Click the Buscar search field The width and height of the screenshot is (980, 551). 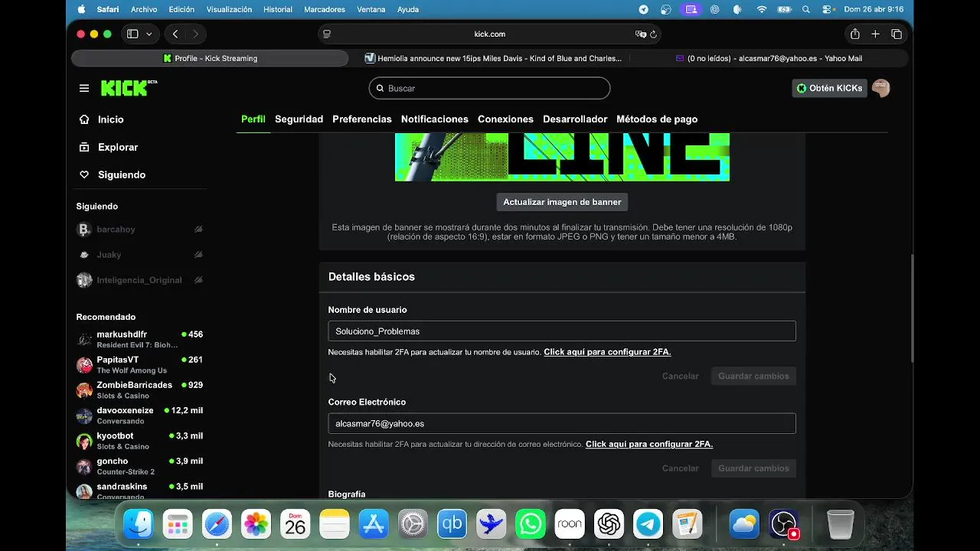click(489, 88)
